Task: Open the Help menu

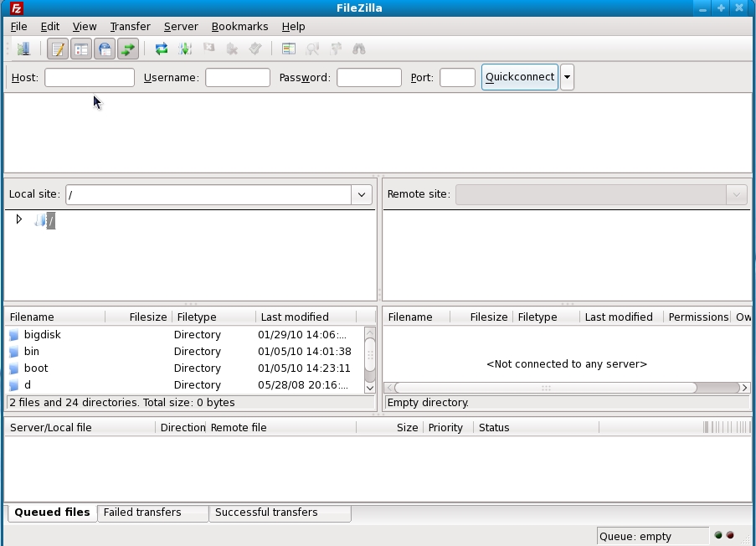Action: [293, 27]
